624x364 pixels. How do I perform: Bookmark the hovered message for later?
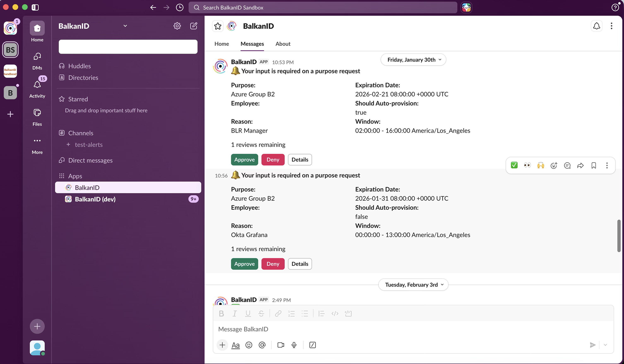pos(594,165)
